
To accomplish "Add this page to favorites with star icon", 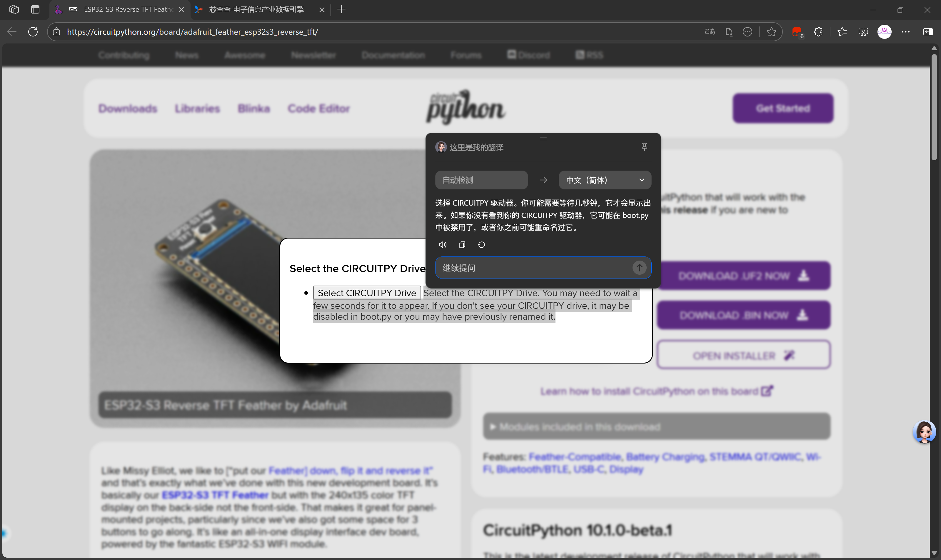I will click(x=771, y=32).
